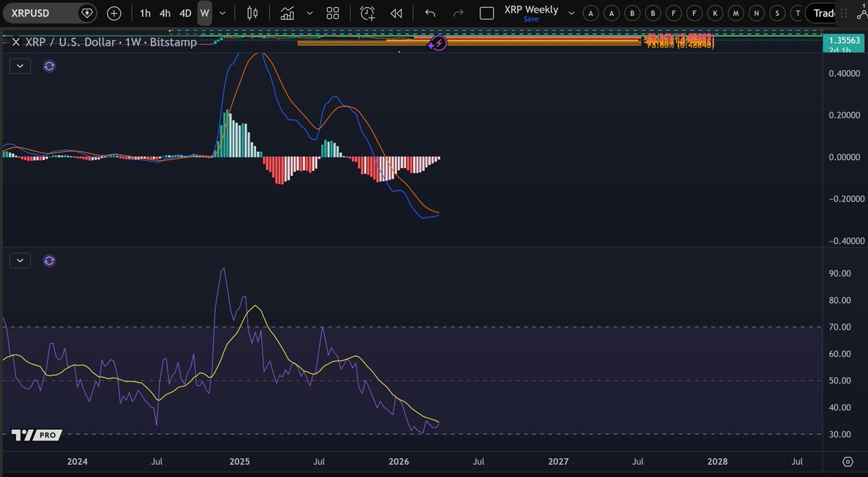Viewport: 868px width, 477px height.
Task: Toggle the purple sync icon in the MACD pane
Action: (49, 66)
